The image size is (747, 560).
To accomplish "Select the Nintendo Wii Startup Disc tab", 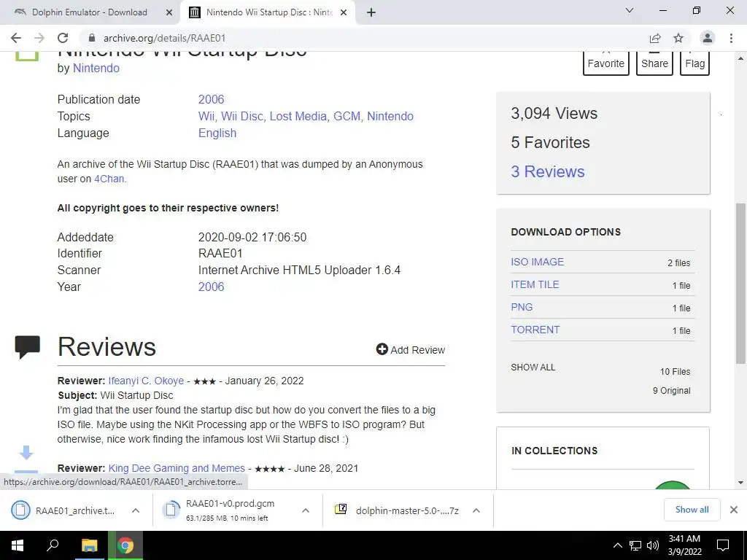I will [x=269, y=12].
